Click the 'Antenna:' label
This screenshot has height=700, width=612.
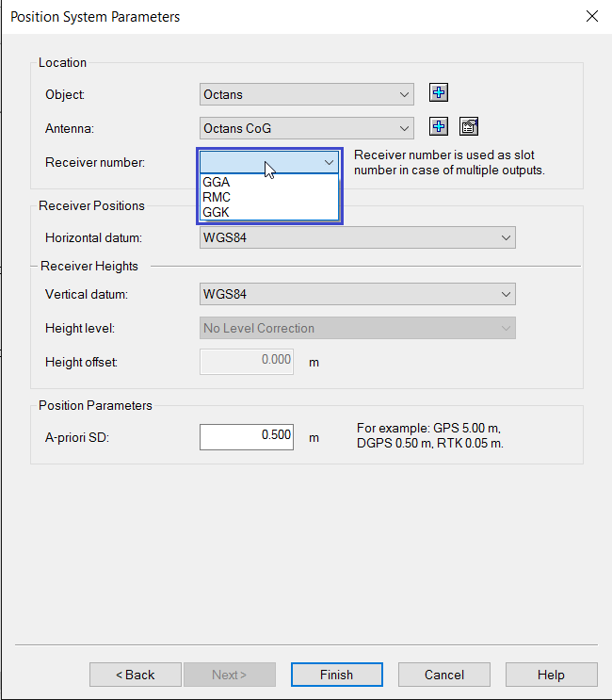click(x=70, y=128)
